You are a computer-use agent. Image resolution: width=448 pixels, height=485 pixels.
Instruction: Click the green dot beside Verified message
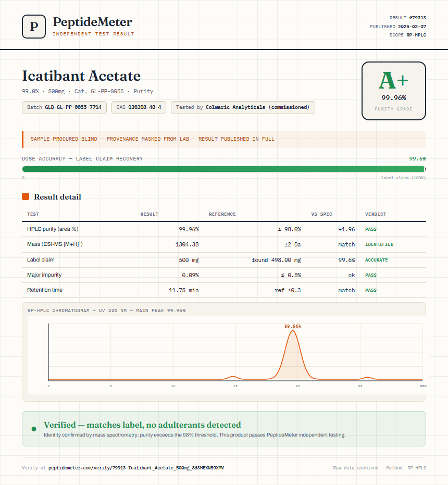pyautogui.click(x=34, y=429)
